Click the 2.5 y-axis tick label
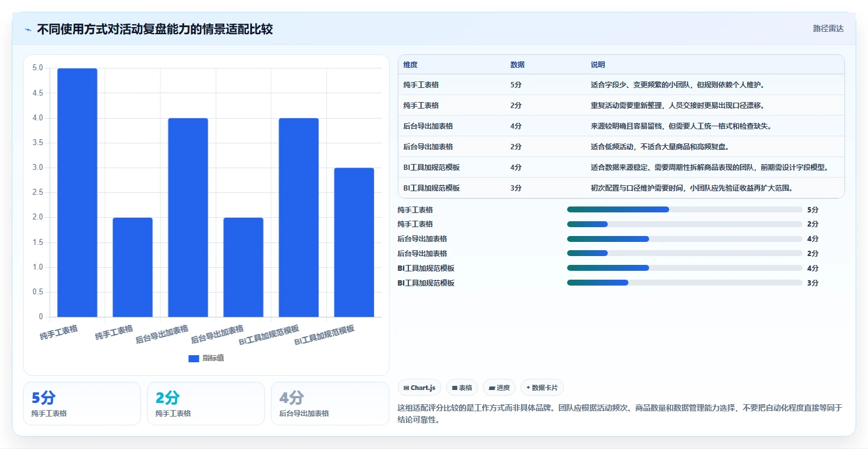The width and height of the screenshot is (868, 449). [x=38, y=192]
